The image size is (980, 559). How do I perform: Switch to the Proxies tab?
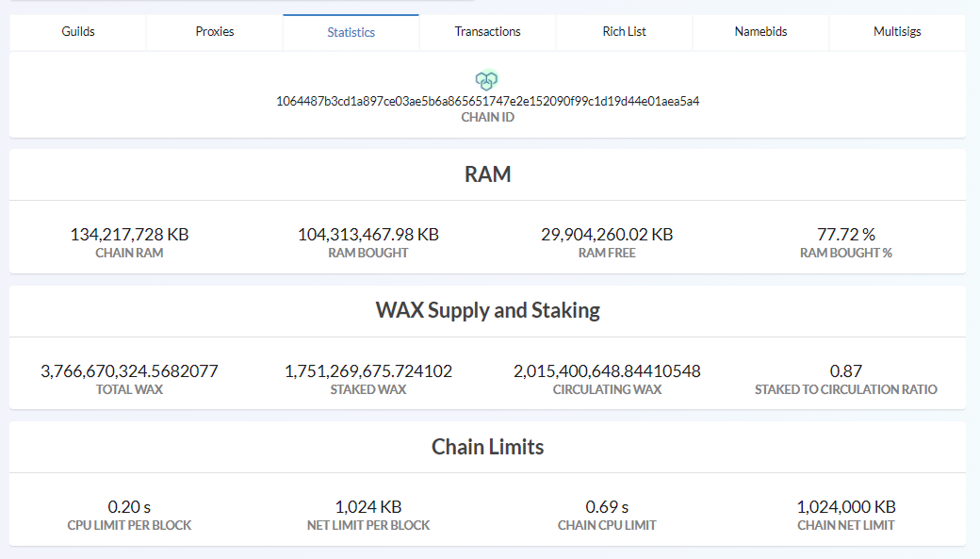[215, 32]
